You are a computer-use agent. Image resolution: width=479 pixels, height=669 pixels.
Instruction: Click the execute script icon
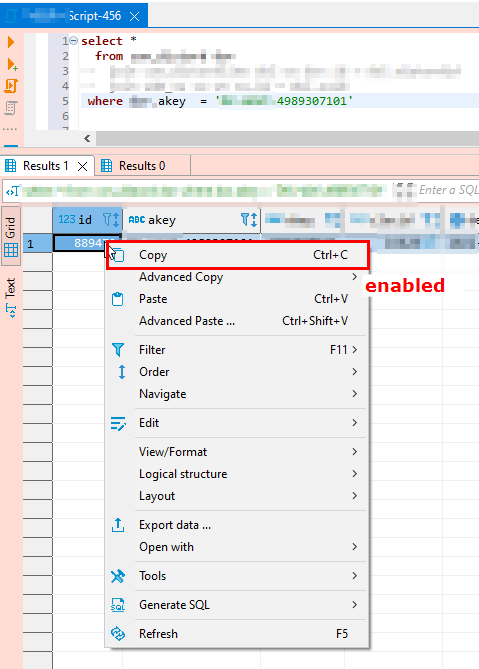coord(11,86)
